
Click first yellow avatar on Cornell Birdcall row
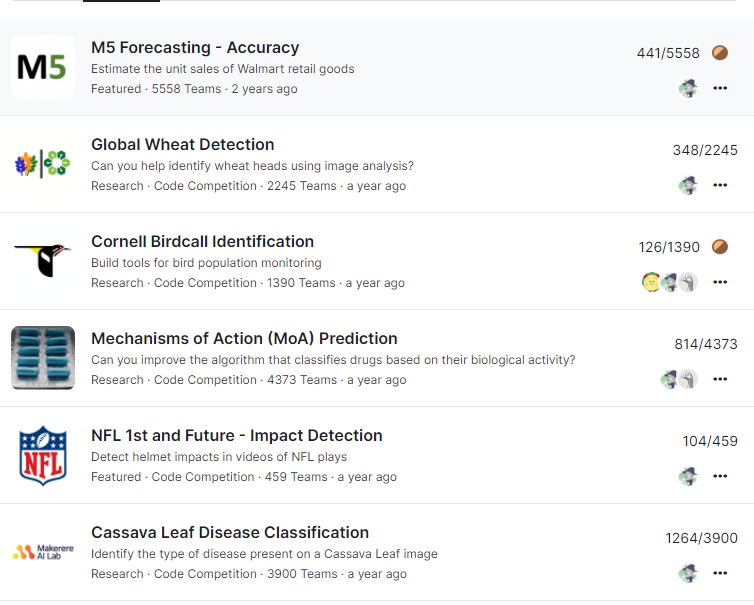651,282
